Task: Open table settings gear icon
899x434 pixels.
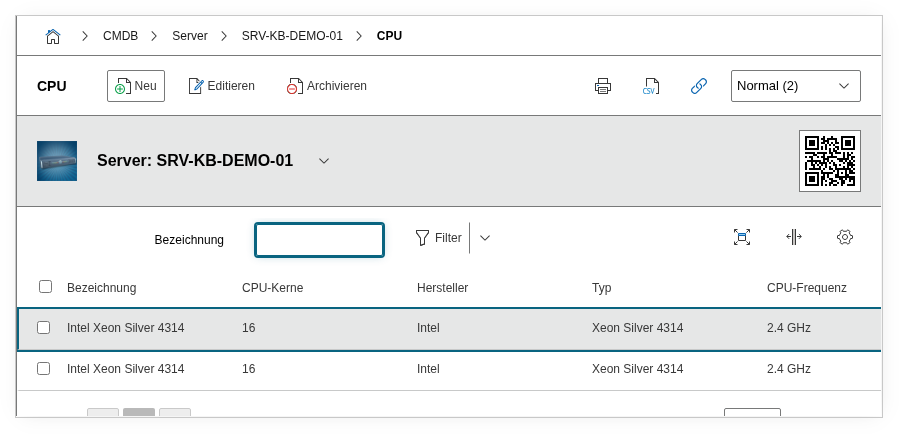Action: click(845, 237)
